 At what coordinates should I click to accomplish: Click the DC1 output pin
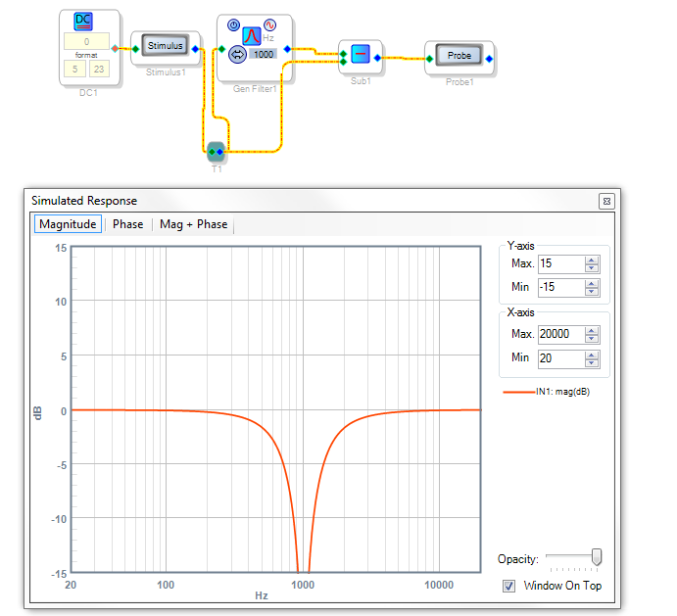click(x=115, y=48)
